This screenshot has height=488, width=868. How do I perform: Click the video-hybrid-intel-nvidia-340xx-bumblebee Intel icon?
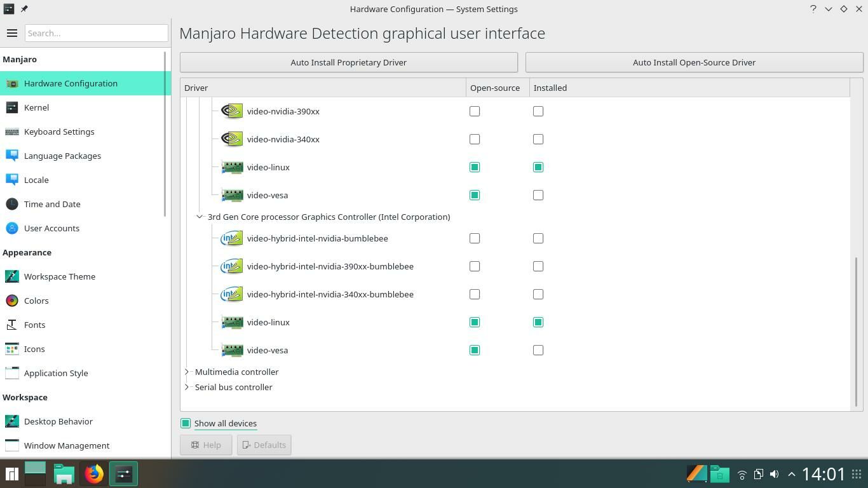coord(232,294)
